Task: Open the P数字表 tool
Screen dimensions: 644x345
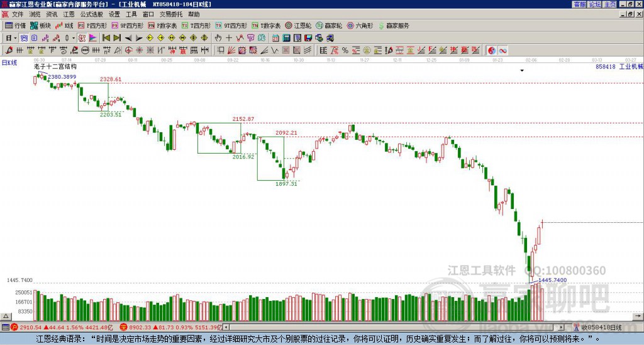Action: 162,25
